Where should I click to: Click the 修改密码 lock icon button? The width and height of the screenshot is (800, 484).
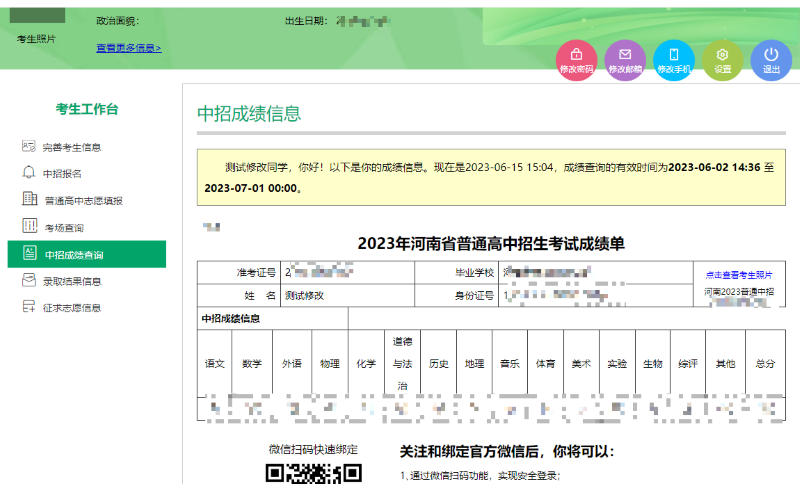pos(576,61)
